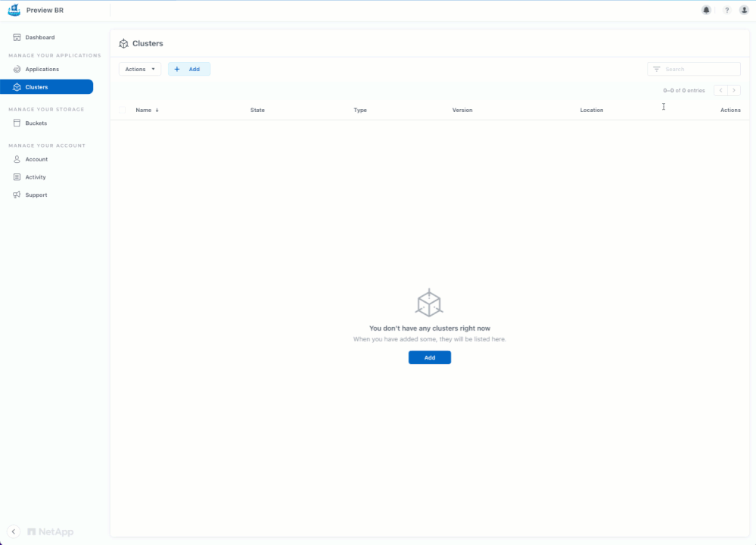This screenshot has height=545, width=756.
Task: Sort the table by the Name column arrow
Action: coord(157,110)
